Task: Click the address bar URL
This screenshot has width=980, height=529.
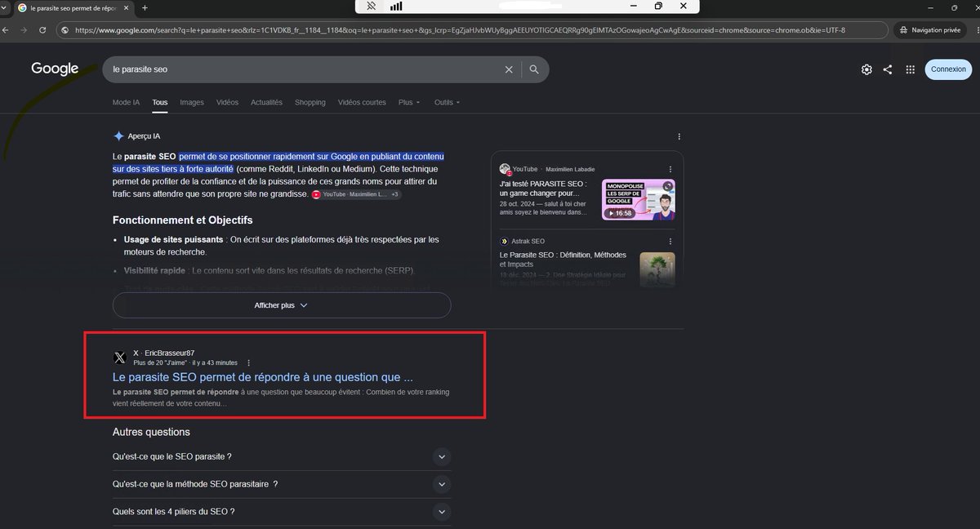Action: click(460, 30)
